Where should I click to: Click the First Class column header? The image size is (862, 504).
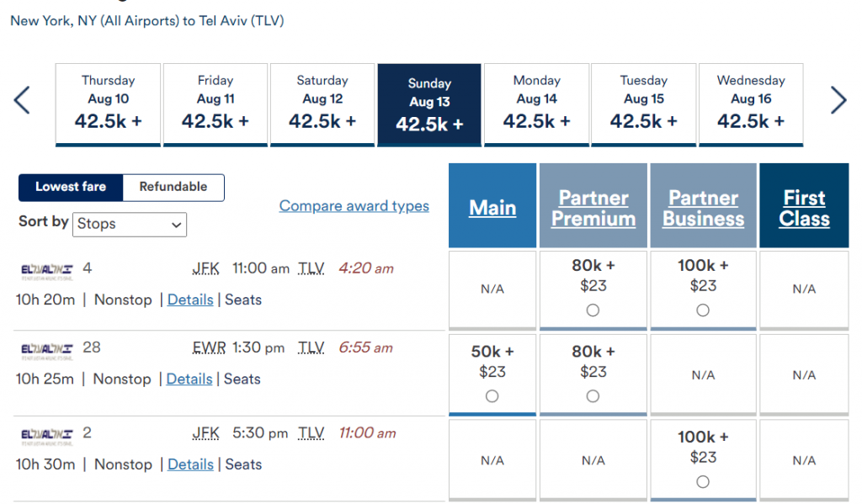click(804, 205)
